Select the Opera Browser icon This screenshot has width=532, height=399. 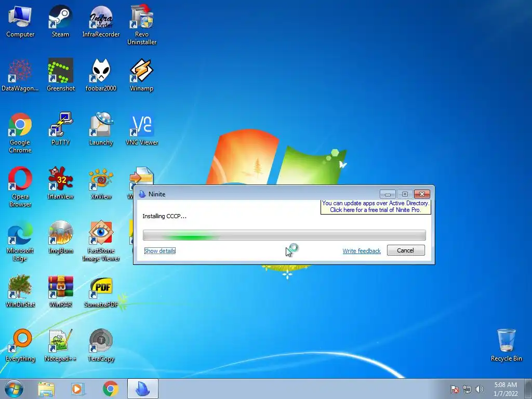[x=20, y=187]
